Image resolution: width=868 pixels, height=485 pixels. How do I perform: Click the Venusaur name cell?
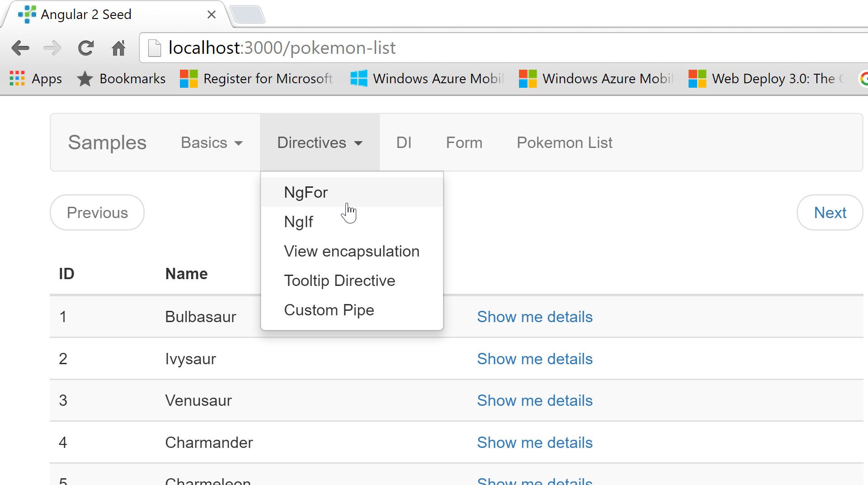point(198,400)
